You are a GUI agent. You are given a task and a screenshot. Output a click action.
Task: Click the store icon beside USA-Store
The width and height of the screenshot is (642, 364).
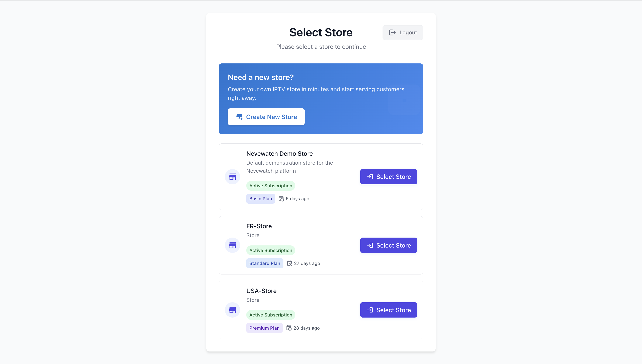(232, 310)
